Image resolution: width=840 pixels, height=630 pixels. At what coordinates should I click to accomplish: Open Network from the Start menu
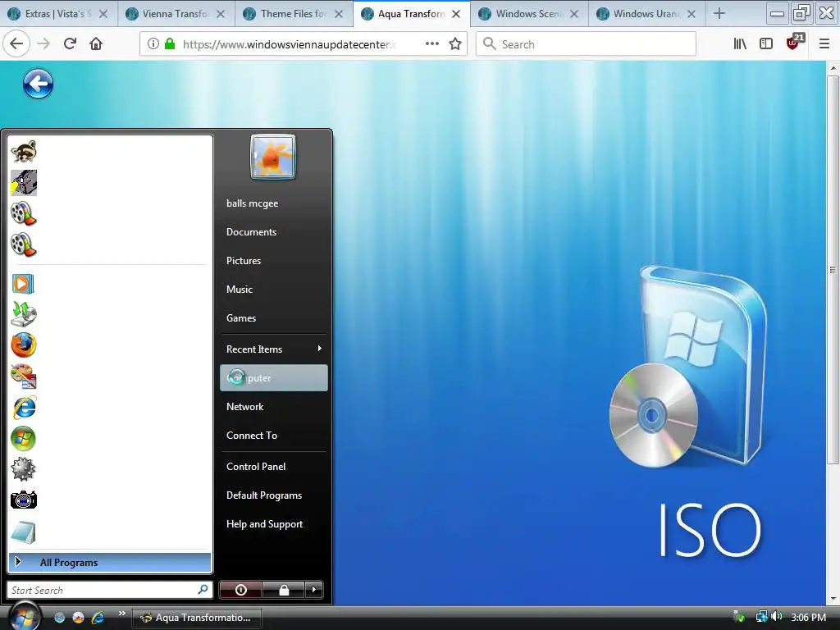coord(244,407)
